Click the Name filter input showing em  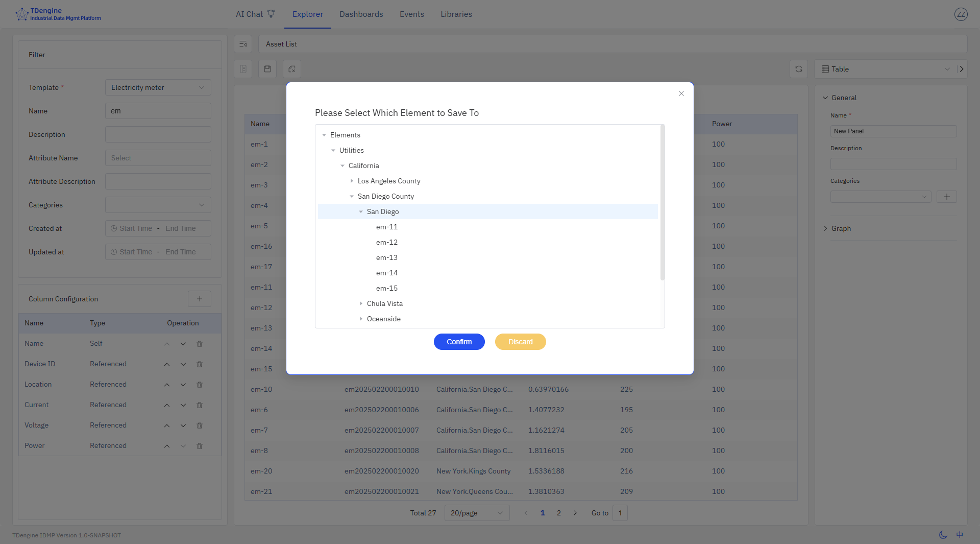click(158, 111)
